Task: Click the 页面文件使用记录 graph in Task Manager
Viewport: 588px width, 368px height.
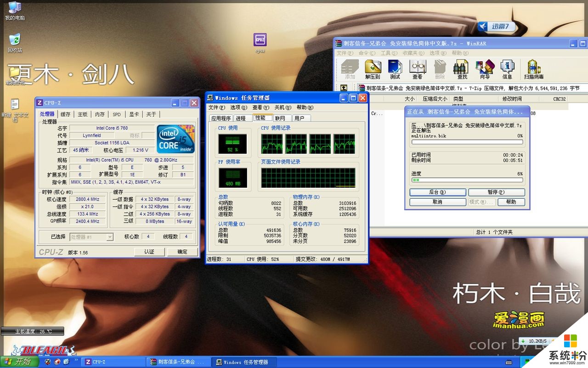Action: (x=308, y=178)
